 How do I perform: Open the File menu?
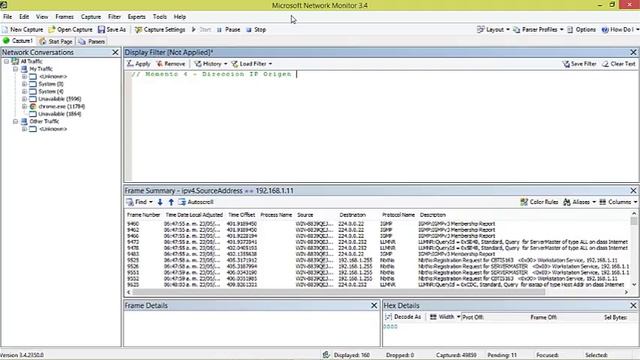7,17
